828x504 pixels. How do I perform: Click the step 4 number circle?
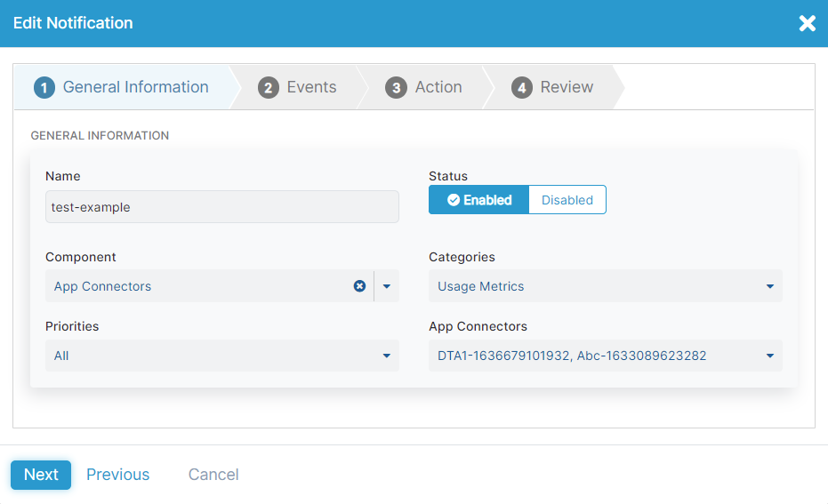(522, 87)
